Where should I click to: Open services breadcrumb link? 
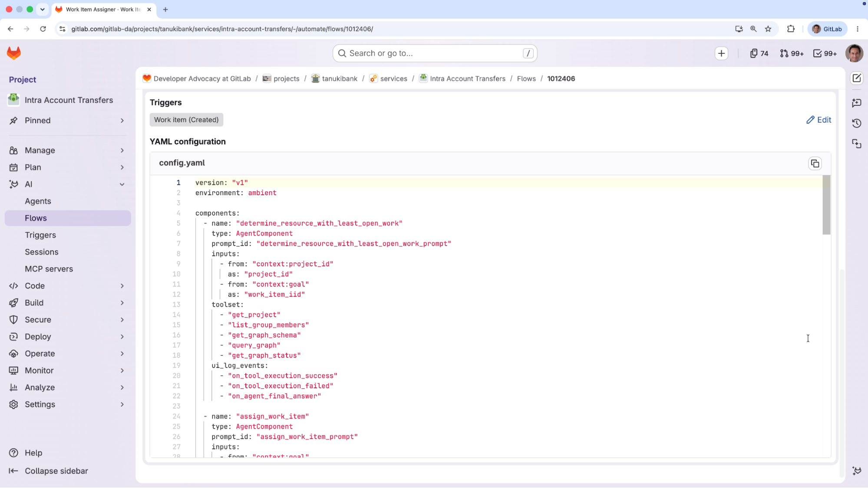point(393,79)
